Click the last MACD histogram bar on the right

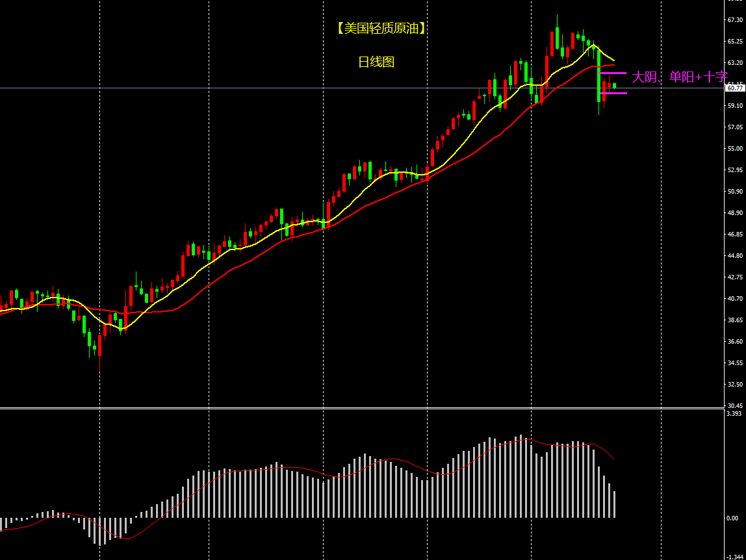[x=614, y=504]
